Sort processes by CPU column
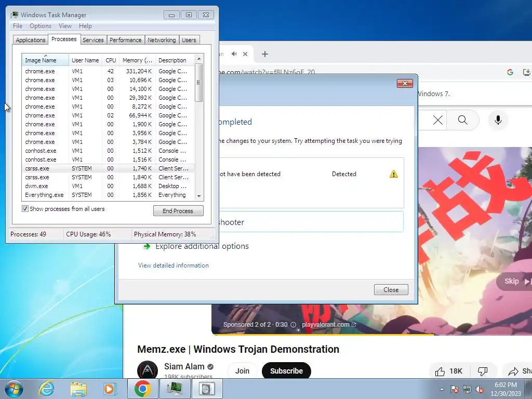The image size is (532, 399). (x=111, y=60)
